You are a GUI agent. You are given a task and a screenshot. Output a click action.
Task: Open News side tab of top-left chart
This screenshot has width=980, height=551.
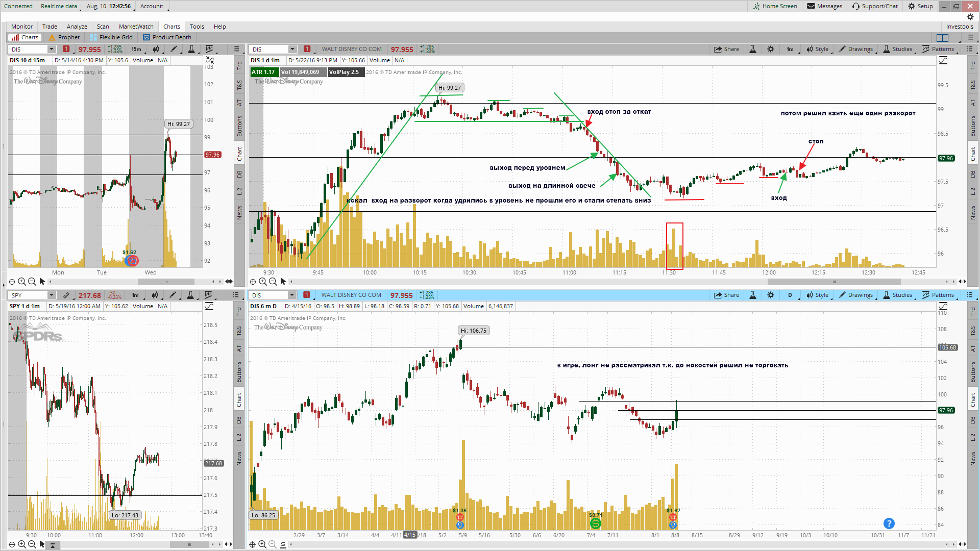point(239,213)
